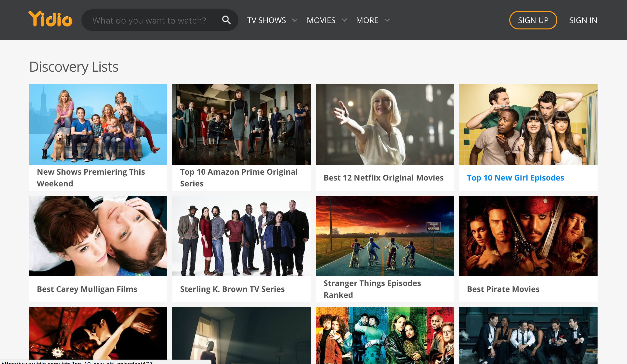Click 'Stranger Things Episodes Ranked' title
The image size is (627, 364).
tap(372, 289)
